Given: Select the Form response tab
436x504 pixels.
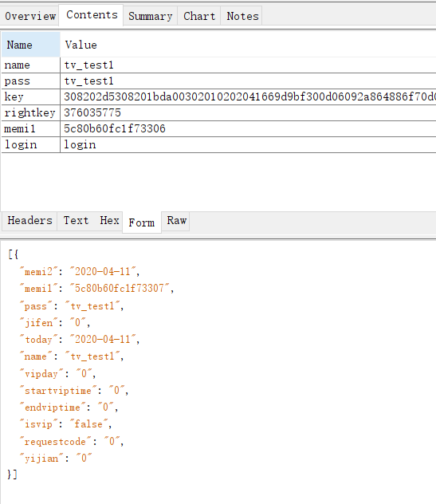Looking at the screenshot, I should [x=141, y=222].
